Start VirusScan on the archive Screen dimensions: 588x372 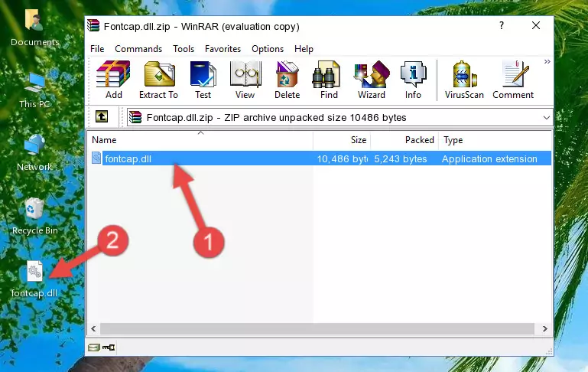click(464, 80)
